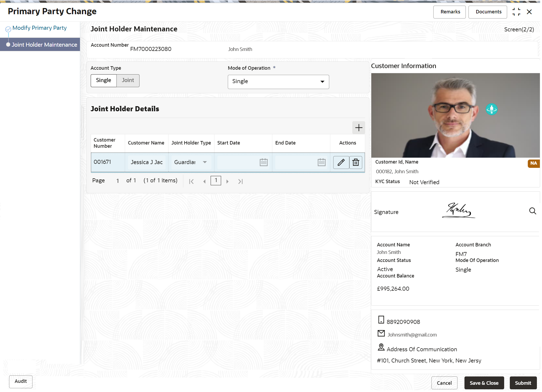This screenshot has height=392, width=542.
Task: Delete joint holder row with trash icon
Action: (356, 162)
